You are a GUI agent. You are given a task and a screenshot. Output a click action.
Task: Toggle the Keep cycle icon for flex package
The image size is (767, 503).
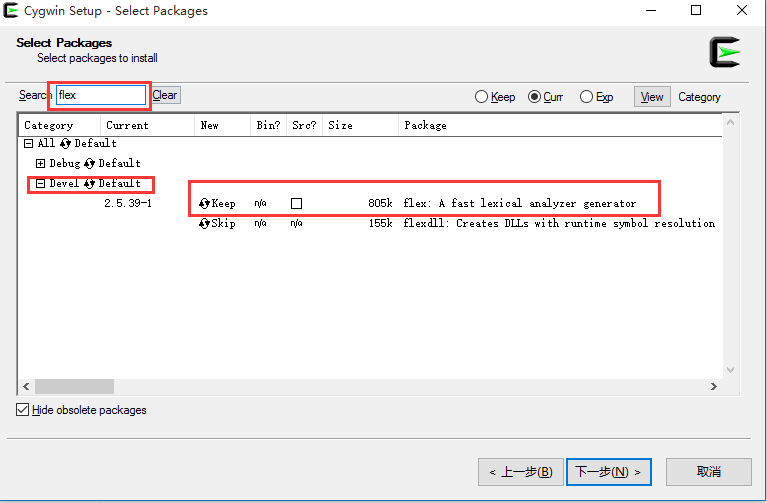[204, 204]
